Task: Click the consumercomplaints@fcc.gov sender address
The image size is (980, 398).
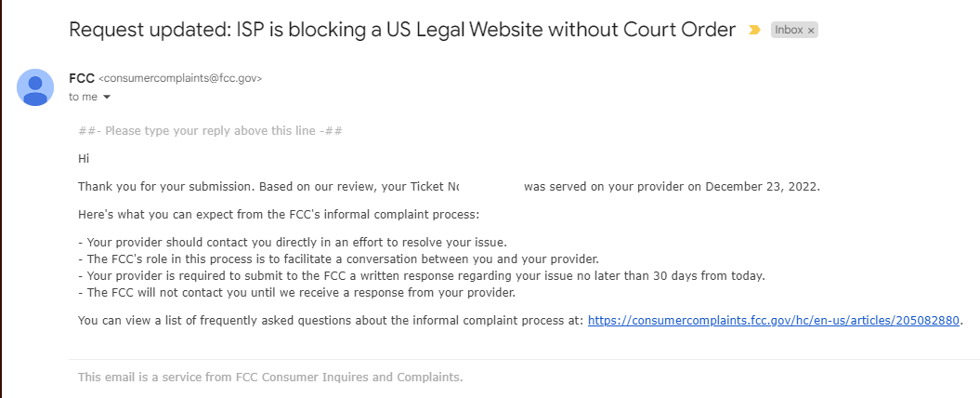Action: tap(180, 79)
